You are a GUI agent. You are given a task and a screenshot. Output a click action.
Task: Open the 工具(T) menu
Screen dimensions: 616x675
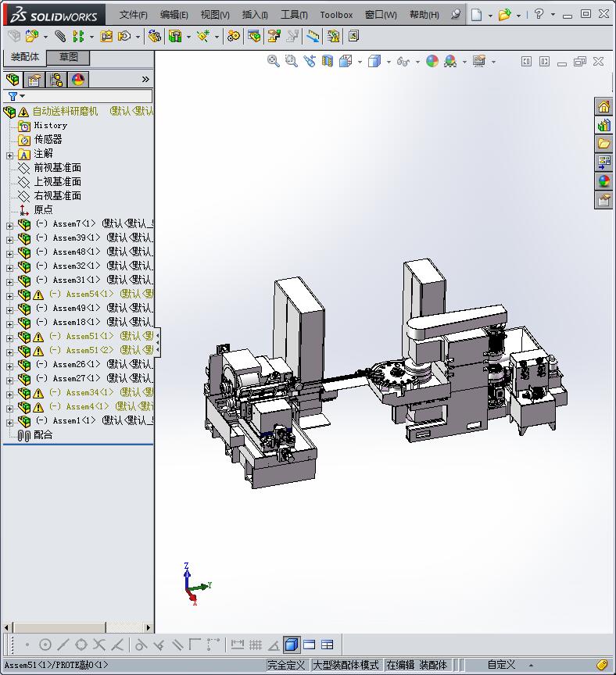pos(294,15)
